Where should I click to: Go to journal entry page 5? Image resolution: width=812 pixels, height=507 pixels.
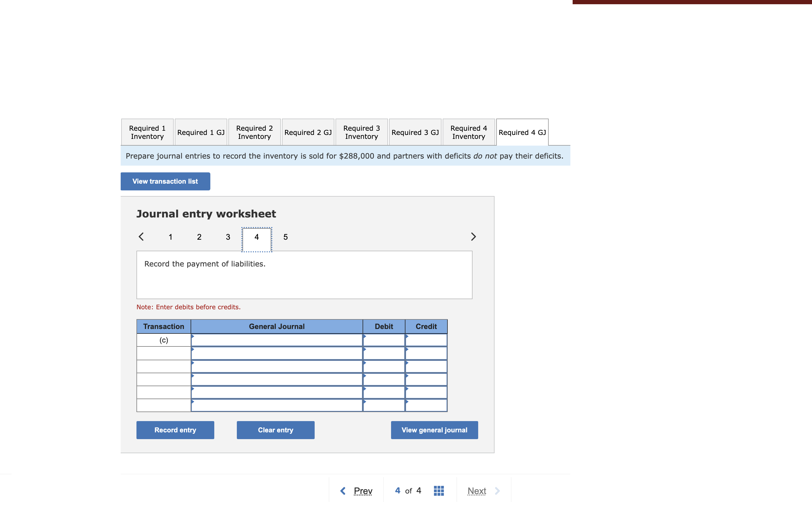pyautogui.click(x=286, y=237)
